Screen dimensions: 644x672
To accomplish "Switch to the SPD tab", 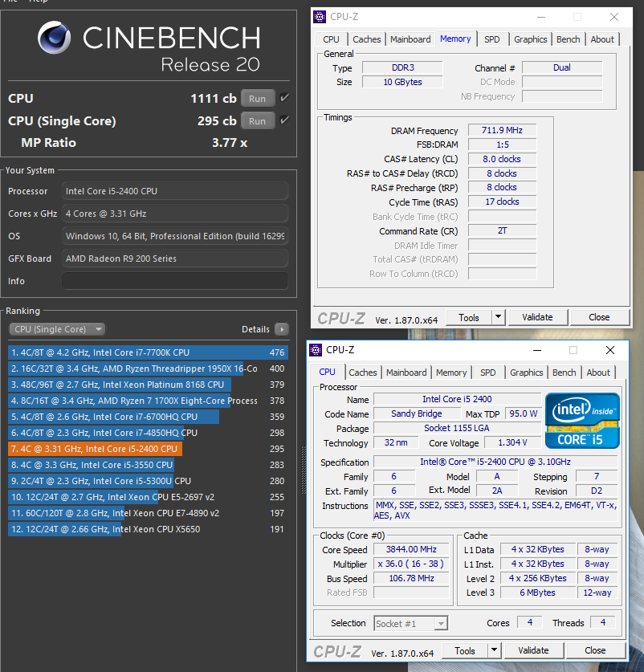I will (492, 39).
